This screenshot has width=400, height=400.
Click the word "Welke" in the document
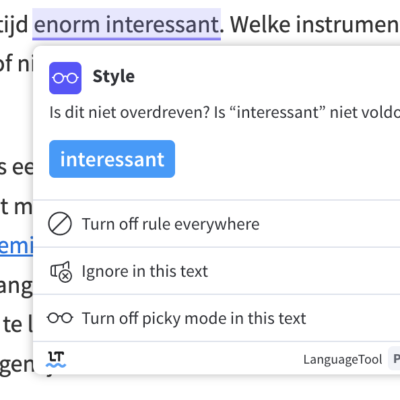(x=260, y=24)
